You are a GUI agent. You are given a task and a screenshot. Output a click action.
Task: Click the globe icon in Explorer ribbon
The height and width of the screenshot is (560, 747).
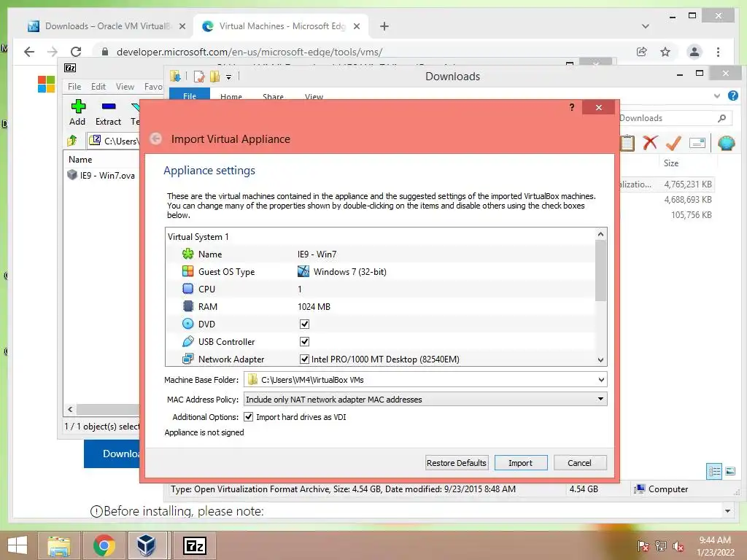point(726,143)
